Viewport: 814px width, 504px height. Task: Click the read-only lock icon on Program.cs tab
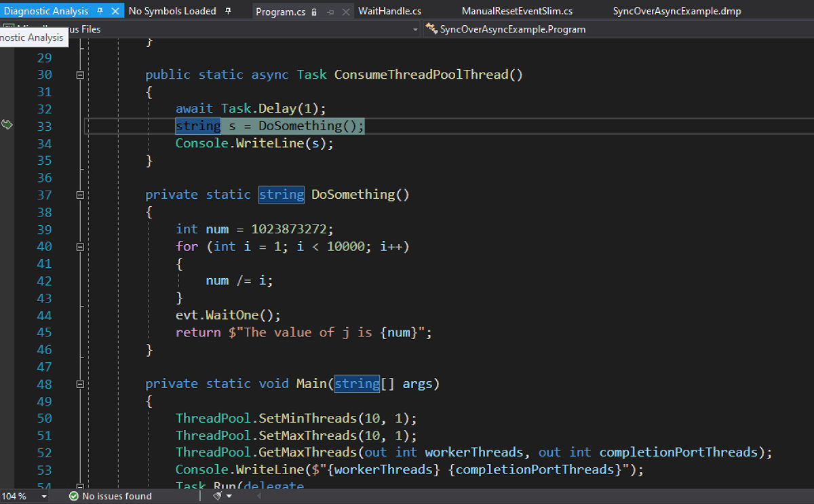[314, 11]
